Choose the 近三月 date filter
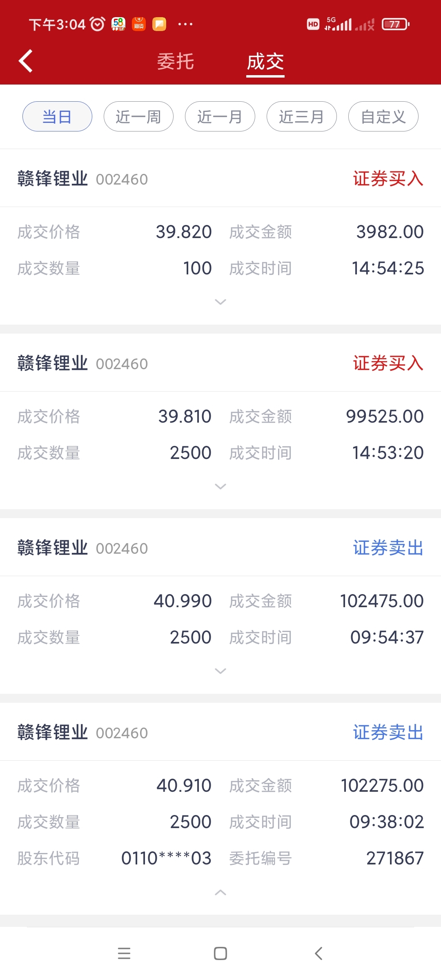441x980 pixels. point(302,116)
